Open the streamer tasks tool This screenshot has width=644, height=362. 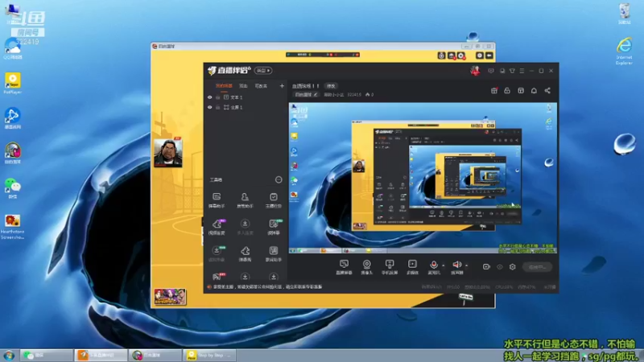click(273, 200)
